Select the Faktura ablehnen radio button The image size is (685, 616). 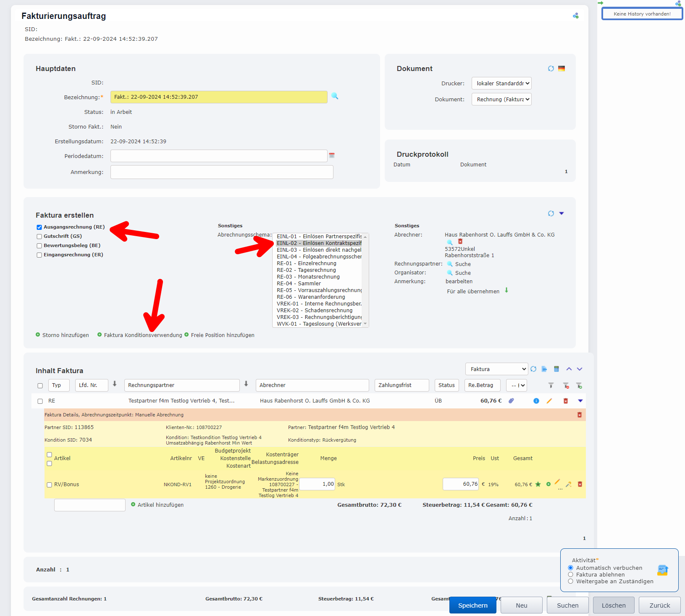[570, 574]
